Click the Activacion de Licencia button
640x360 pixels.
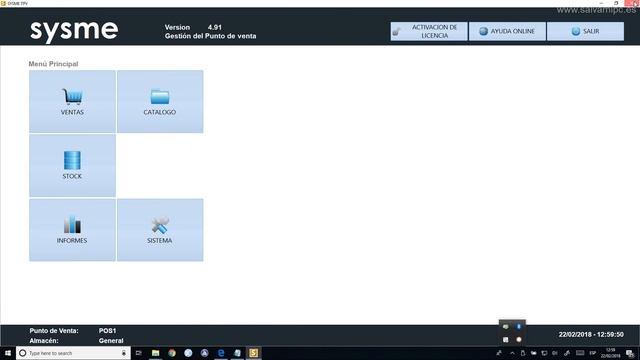coord(429,31)
